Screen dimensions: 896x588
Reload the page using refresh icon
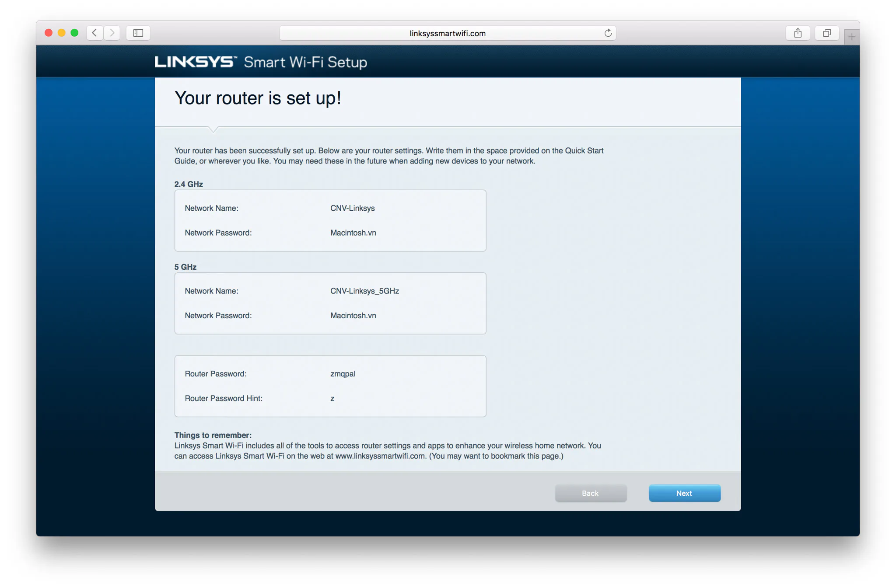[x=608, y=33]
